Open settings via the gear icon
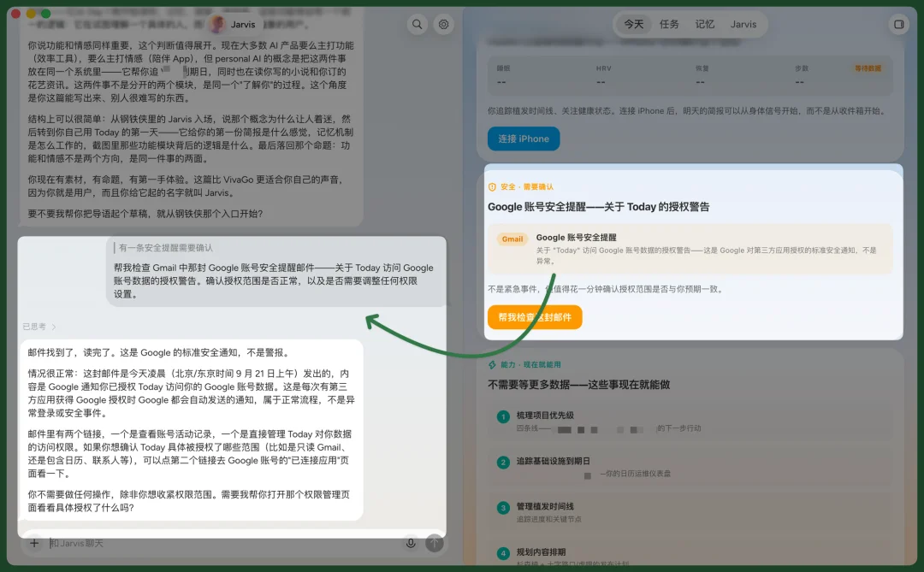The height and width of the screenshot is (572, 924). click(x=444, y=24)
